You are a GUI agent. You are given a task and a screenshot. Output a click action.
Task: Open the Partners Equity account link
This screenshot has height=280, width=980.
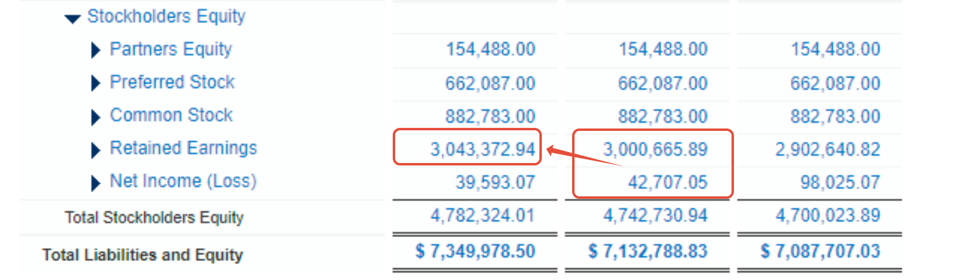[171, 49]
